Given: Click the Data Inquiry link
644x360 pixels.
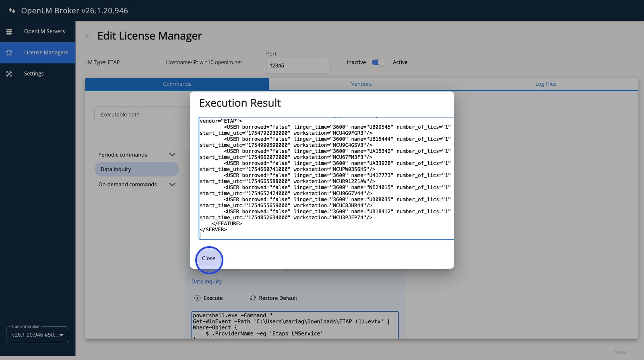Looking at the screenshot, I should (x=206, y=282).
